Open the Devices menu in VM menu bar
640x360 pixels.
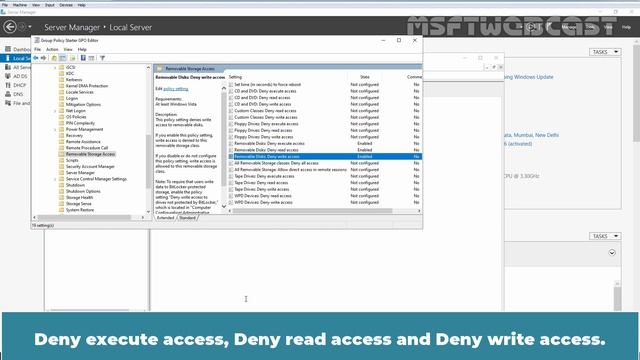66,5
